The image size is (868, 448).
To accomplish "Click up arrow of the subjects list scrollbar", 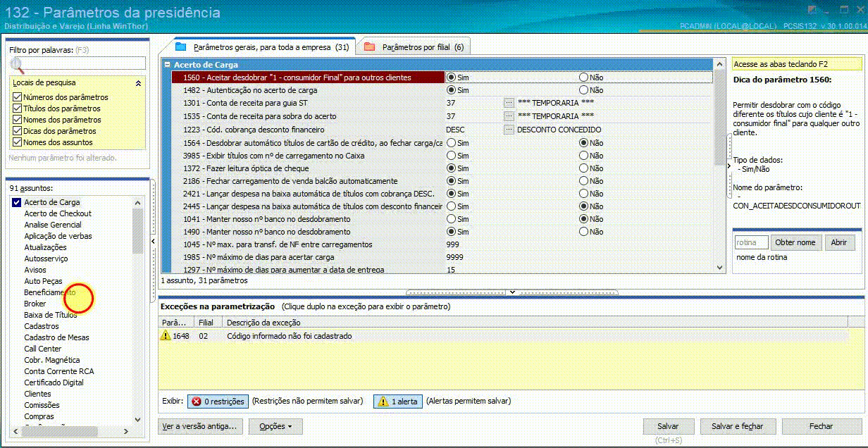I will 138,203.
